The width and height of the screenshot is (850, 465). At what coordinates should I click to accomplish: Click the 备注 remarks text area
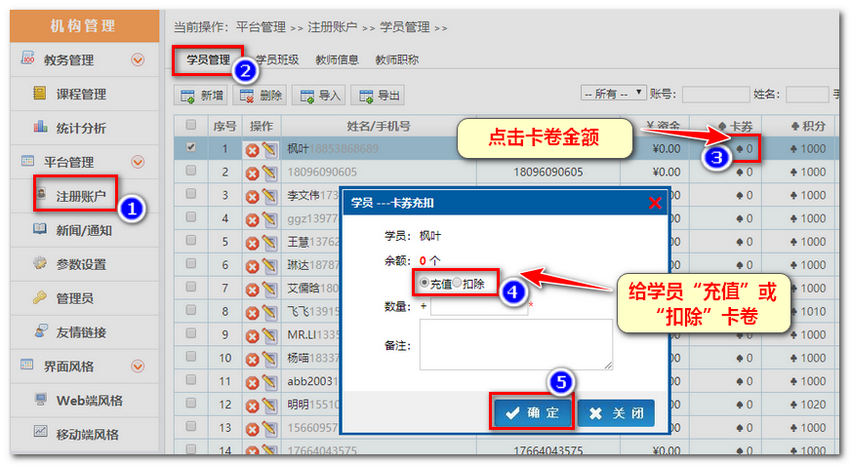[x=515, y=345]
